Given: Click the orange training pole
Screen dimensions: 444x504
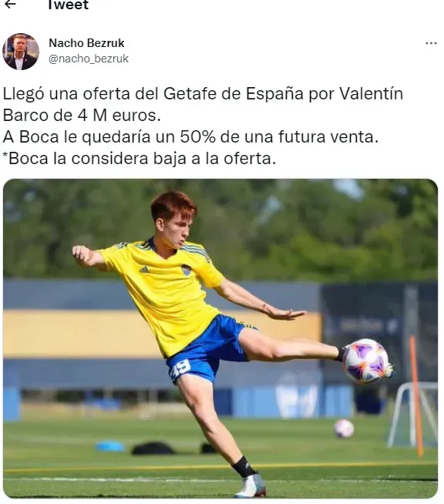Looking at the screenshot, I should click(416, 395).
